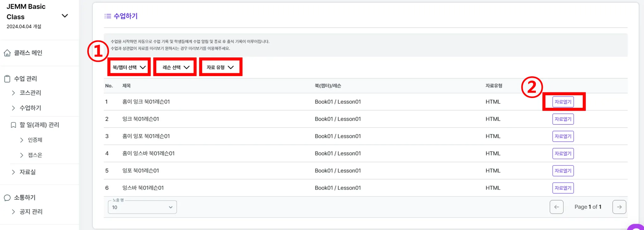Click the 자료유형 column header
This screenshot has width=644, height=230.
click(x=494, y=86)
